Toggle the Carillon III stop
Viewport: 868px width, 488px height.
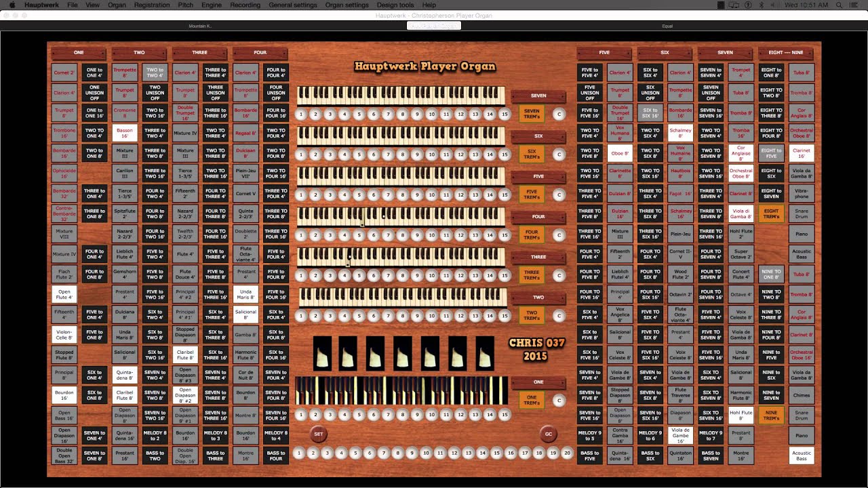click(x=125, y=173)
